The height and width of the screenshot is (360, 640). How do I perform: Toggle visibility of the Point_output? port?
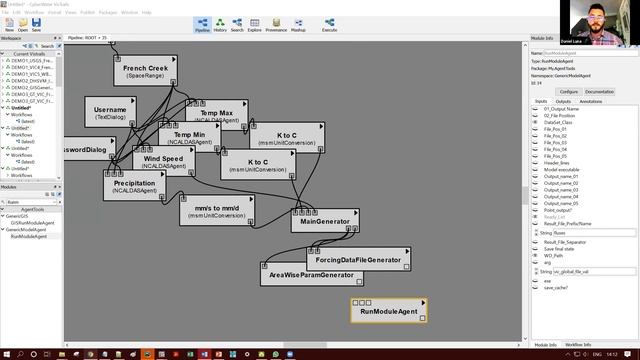[x=535, y=210]
